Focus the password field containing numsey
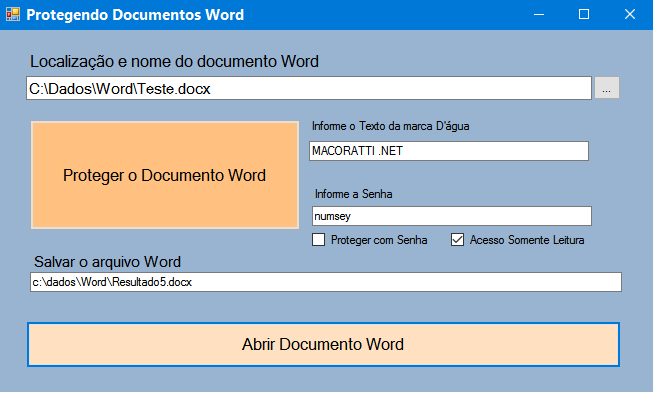The height and width of the screenshot is (395, 655). (452, 216)
